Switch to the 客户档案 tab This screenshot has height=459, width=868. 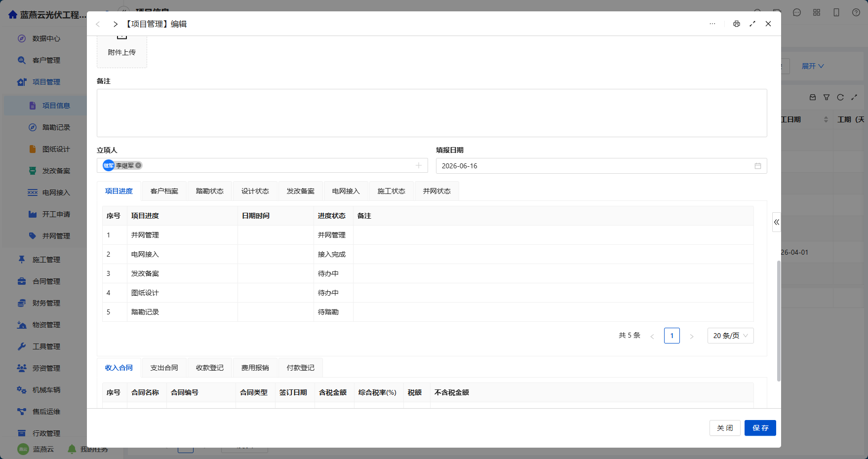164,191
